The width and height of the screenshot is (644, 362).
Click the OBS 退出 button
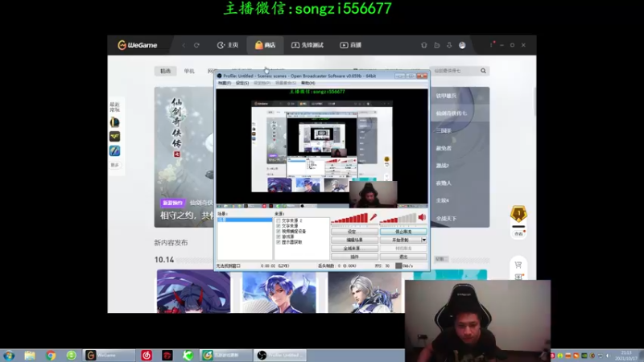point(403,257)
